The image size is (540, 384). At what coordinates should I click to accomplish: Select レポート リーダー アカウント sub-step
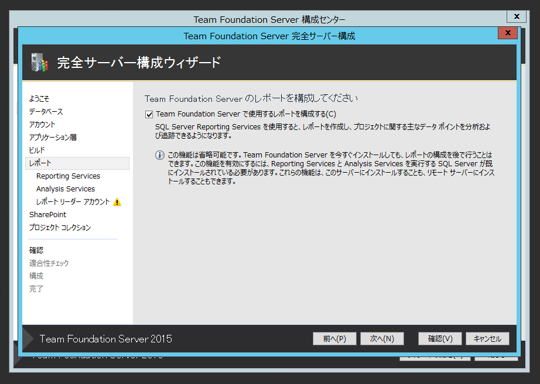pos(73,202)
